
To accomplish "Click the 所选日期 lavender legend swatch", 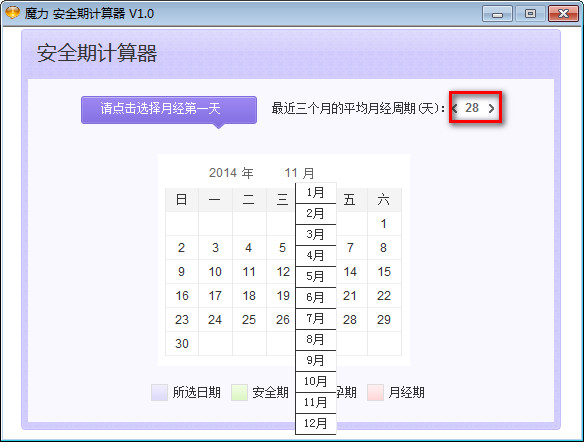I will tap(159, 392).
